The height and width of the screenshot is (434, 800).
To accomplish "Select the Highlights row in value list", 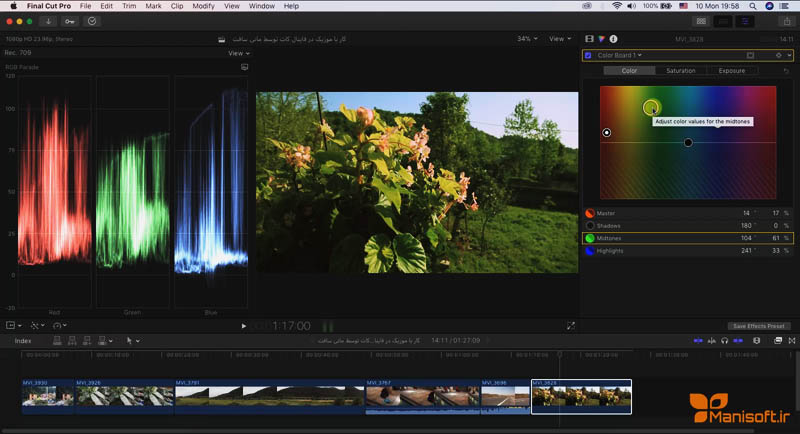I will tap(687, 251).
